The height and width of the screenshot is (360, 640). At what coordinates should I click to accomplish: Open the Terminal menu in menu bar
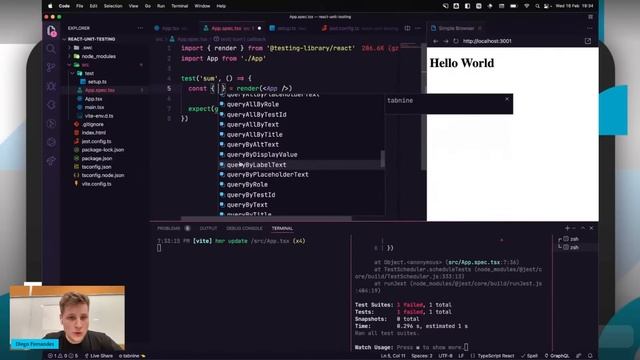point(180,6)
